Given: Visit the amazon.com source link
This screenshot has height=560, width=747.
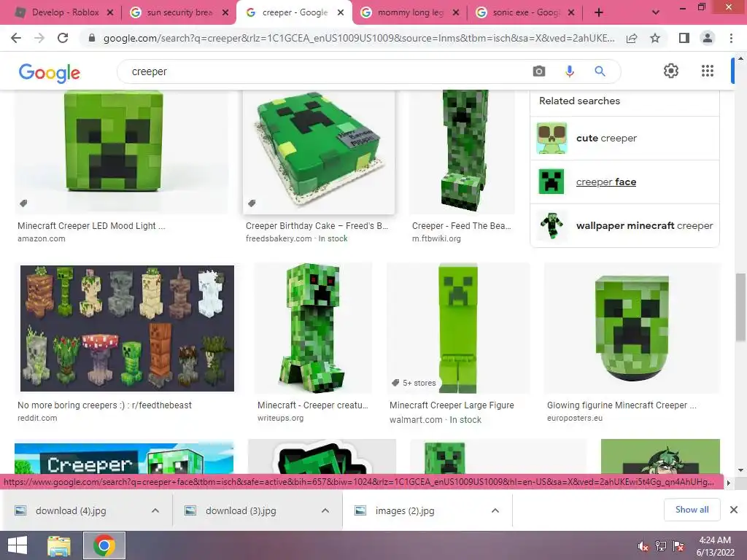Looking at the screenshot, I should pyautogui.click(x=42, y=238).
